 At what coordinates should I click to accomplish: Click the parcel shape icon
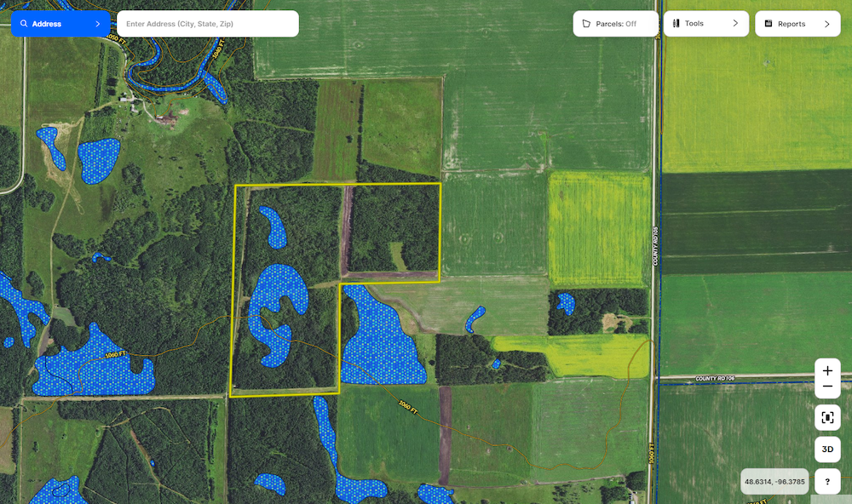pos(586,24)
